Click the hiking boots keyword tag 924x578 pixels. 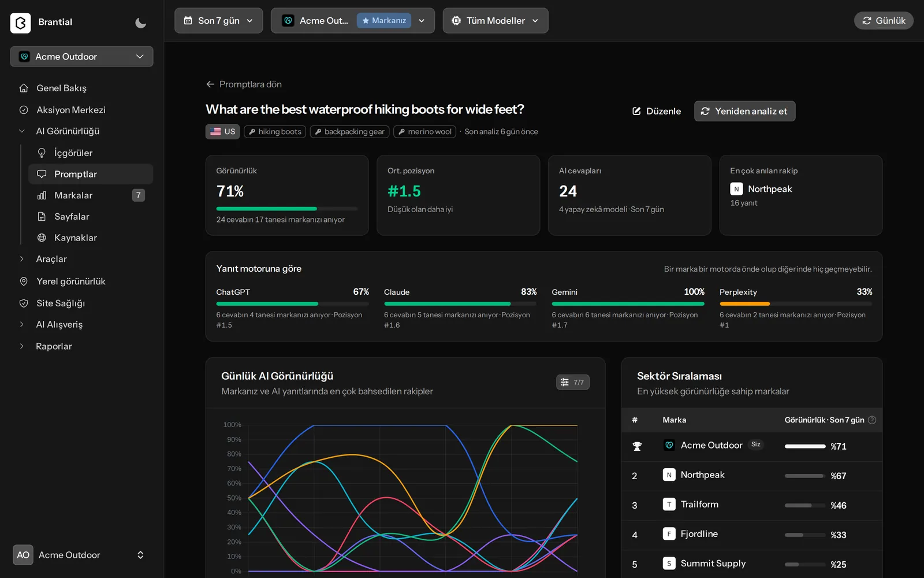coord(275,132)
